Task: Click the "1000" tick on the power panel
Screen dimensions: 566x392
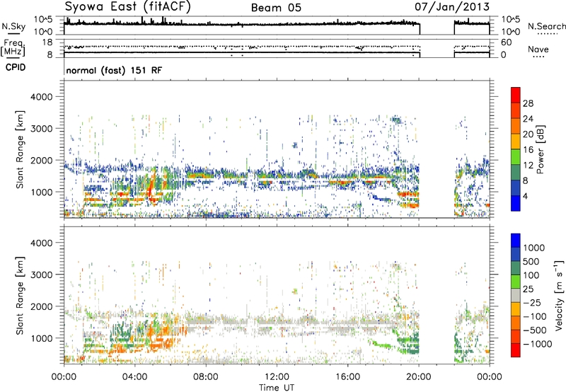Action: tap(41, 192)
